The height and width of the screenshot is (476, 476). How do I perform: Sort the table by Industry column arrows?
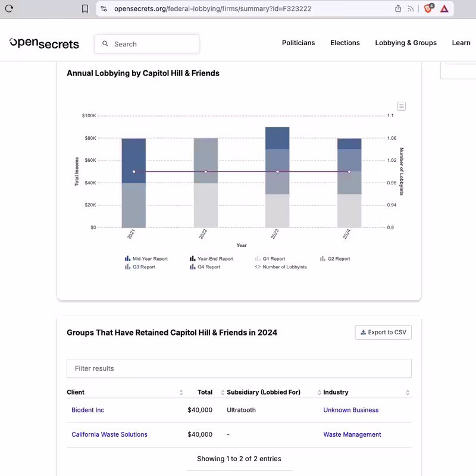click(x=408, y=393)
